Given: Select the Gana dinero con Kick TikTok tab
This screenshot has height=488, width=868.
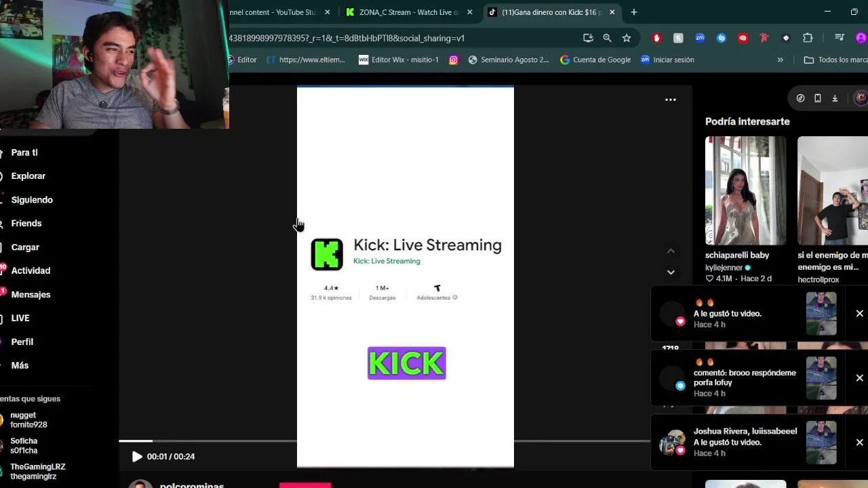Looking at the screenshot, I should pos(551,12).
